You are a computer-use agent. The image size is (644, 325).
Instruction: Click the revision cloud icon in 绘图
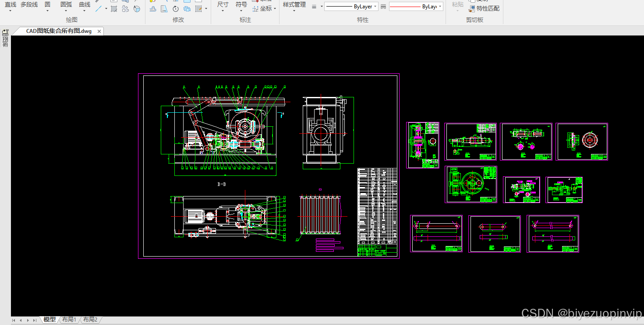tap(125, 9)
